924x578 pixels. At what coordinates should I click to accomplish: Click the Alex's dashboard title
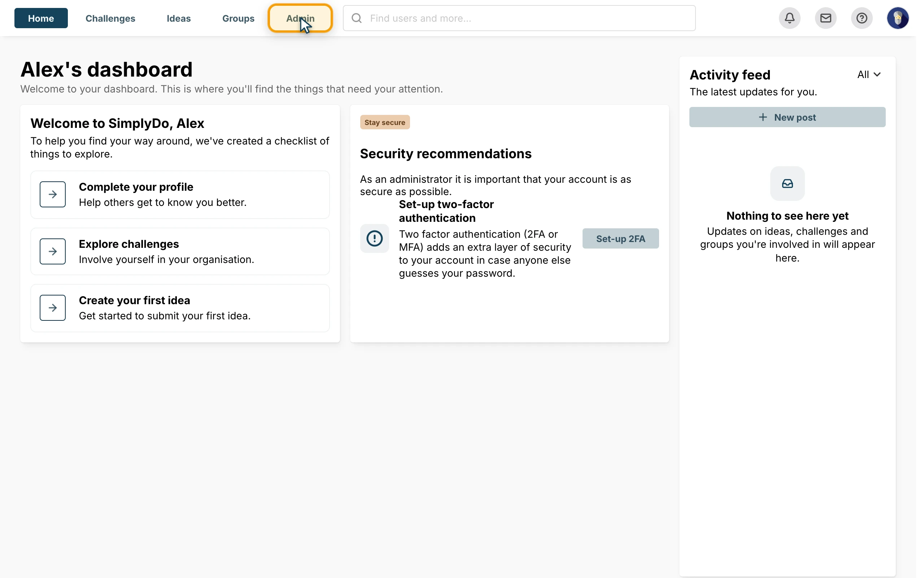point(106,70)
